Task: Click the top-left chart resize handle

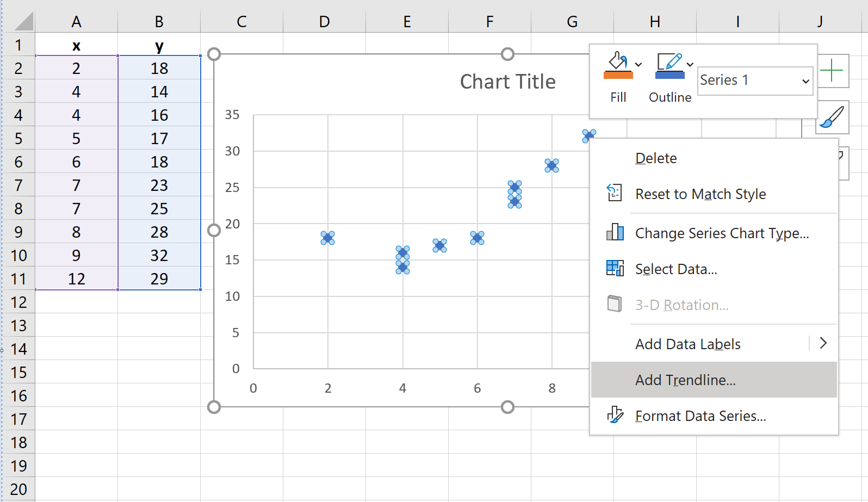Action: point(214,54)
